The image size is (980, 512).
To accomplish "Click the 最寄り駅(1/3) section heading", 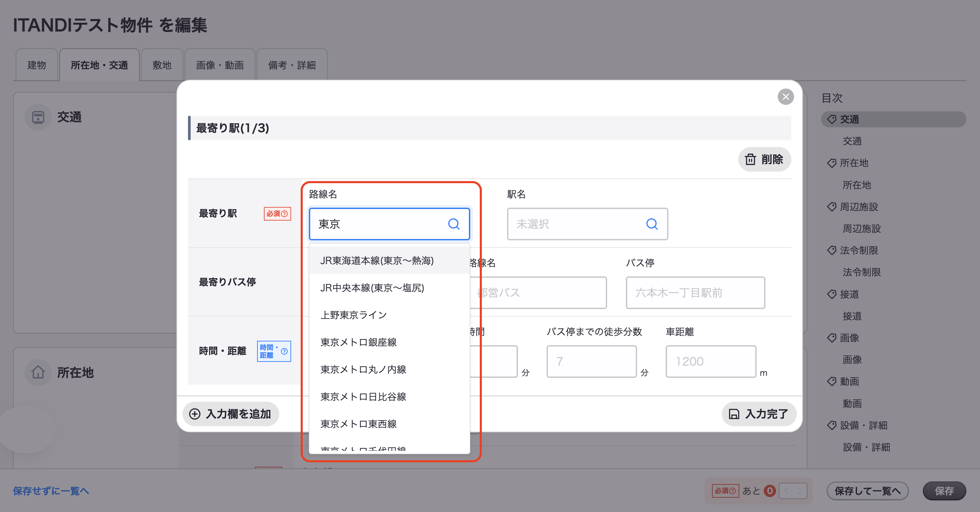I will 233,128.
